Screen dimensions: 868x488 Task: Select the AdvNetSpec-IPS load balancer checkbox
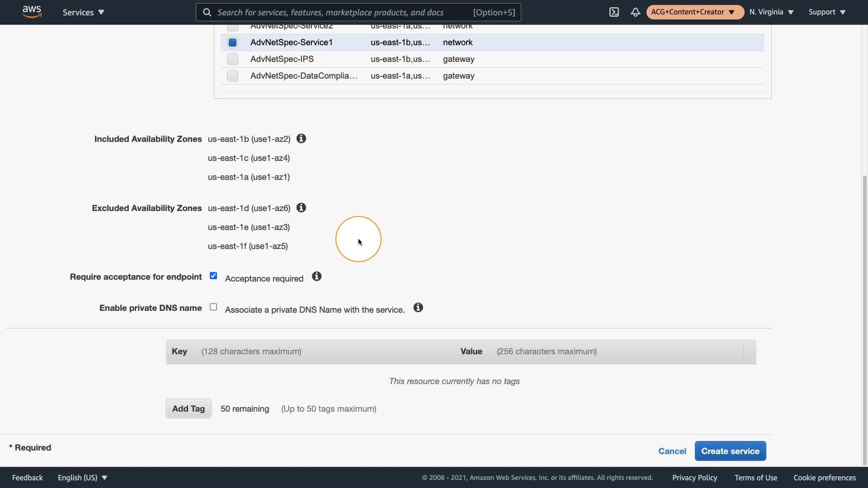point(232,59)
